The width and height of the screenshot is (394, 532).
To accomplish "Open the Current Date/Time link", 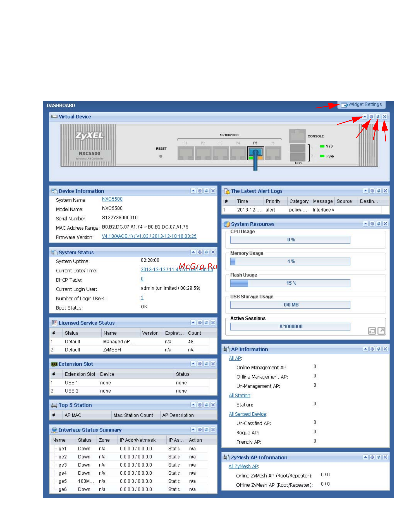I will click(x=177, y=270).
